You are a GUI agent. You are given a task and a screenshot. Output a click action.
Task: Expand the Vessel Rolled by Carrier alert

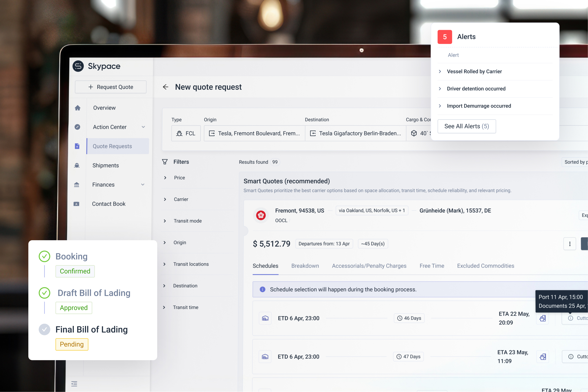point(440,71)
